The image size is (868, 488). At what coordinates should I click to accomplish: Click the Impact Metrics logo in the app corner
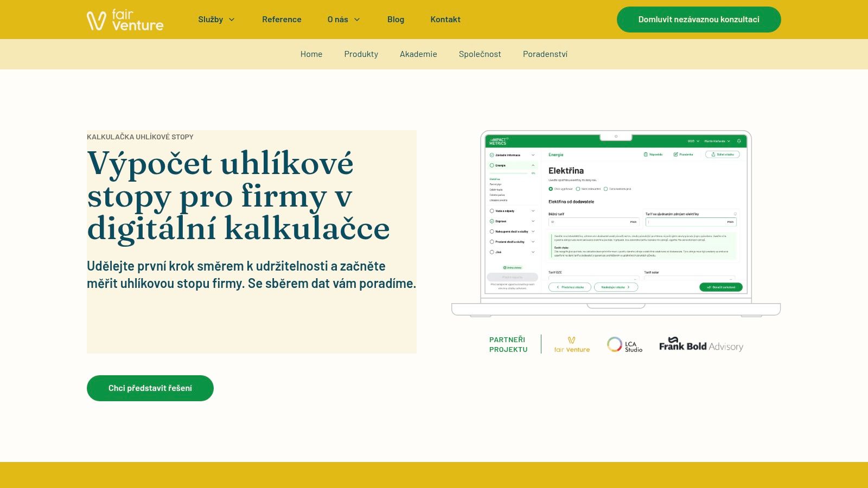(x=497, y=141)
